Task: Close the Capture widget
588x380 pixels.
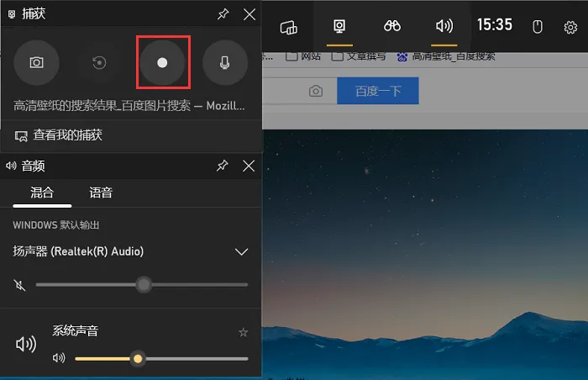Action: tap(249, 14)
